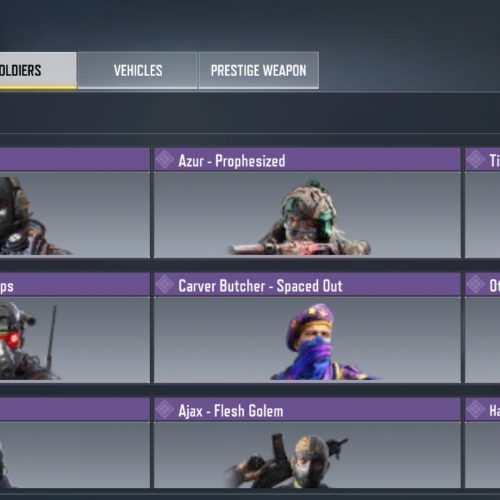Click the diamond icon on the top-right partial card
The height and width of the screenshot is (500, 500).
(x=475, y=159)
